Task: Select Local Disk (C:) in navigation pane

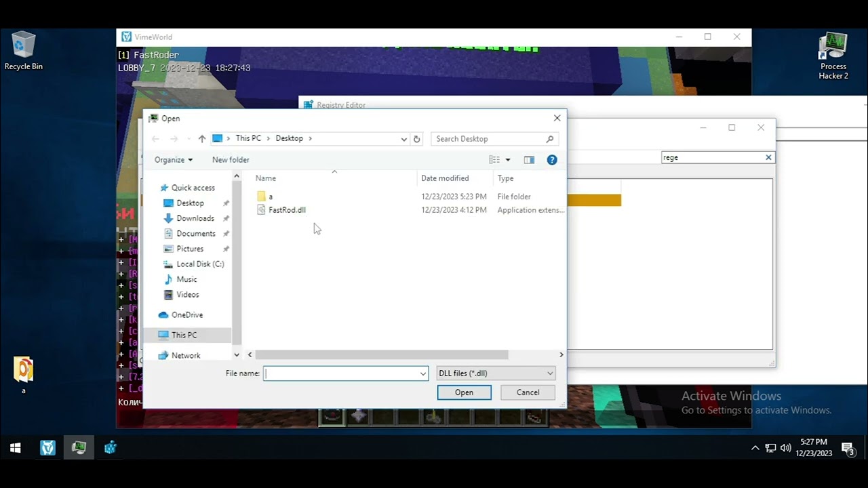Action: [x=200, y=264]
